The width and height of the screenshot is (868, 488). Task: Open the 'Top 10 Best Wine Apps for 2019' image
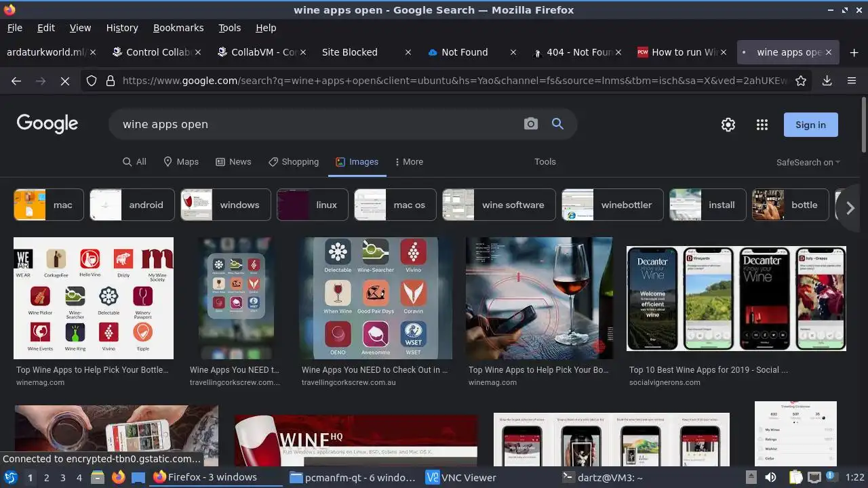(x=736, y=298)
